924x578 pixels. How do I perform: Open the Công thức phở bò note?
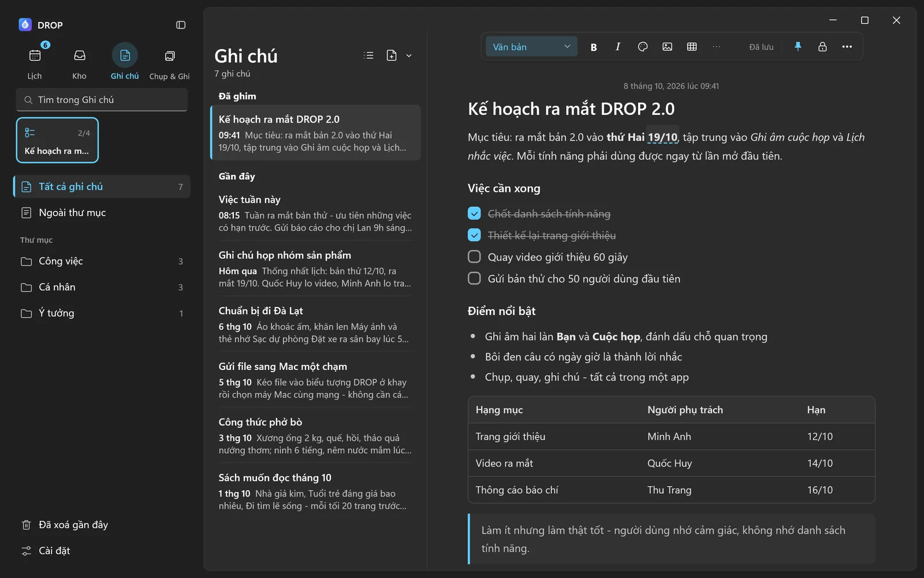315,435
